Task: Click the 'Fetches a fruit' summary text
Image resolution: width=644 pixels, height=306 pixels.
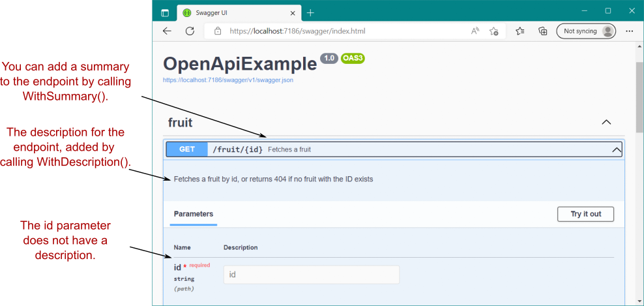Action: [289, 149]
